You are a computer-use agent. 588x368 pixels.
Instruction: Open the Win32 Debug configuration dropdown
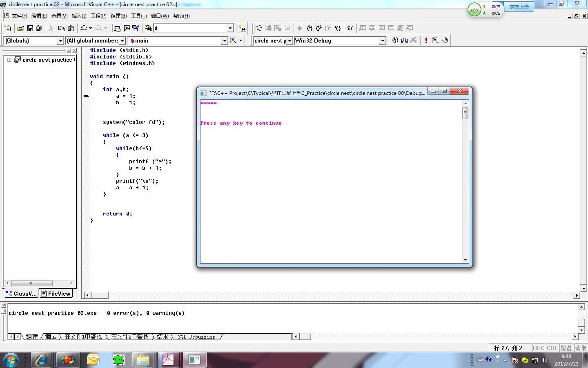[x=383, y=40]
